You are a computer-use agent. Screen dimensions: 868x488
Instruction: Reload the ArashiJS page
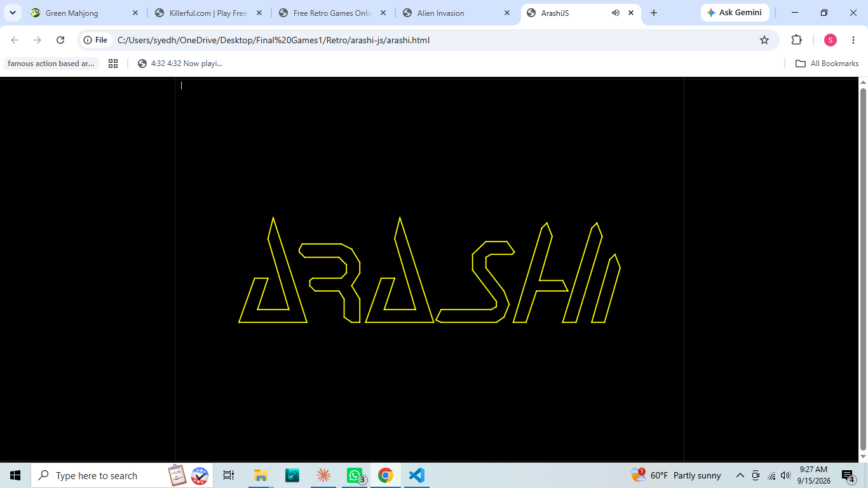tap(60, 40)
